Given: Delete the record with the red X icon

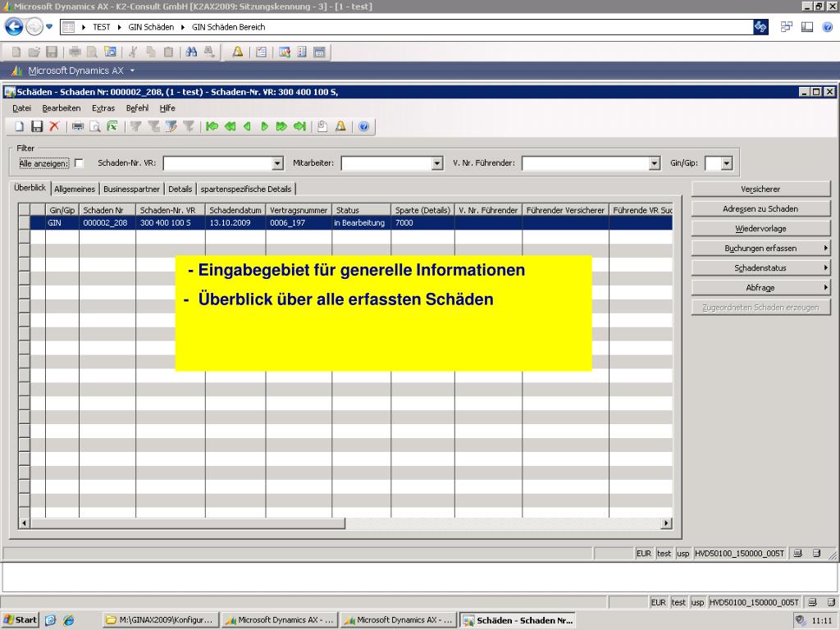Looking at the screenshot, I should tap(54, 126).
